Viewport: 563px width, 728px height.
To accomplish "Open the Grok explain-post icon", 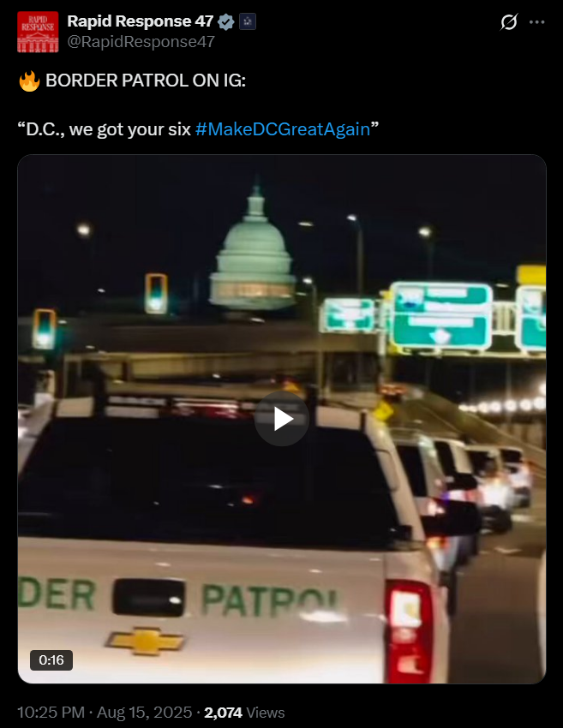I will [509, 21].
